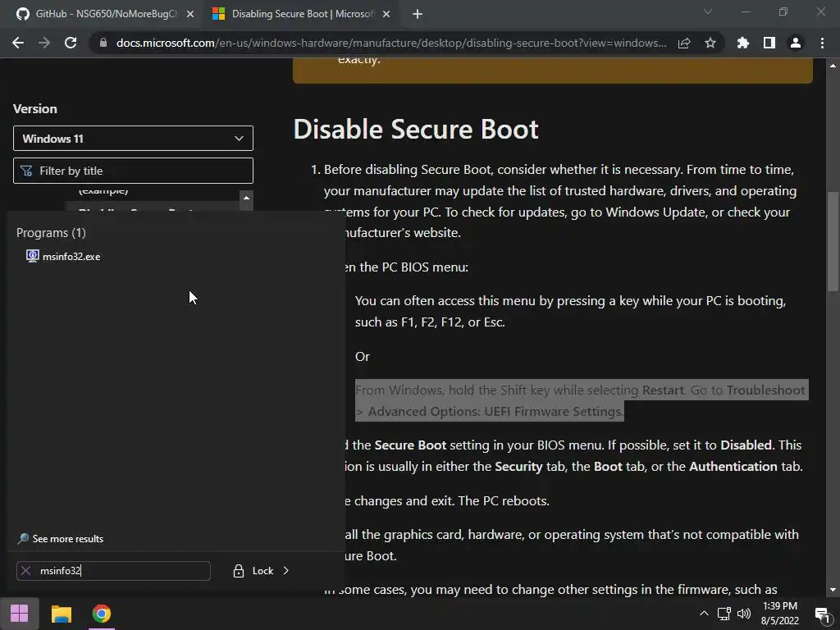
Task: Click the Disable Secure Boot heading
Action: pyautogui.click(x=416, y=129)
